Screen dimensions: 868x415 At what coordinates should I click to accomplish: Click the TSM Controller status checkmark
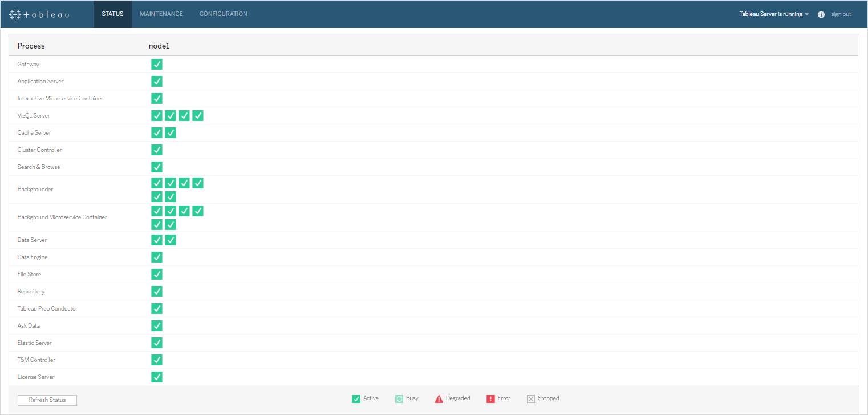tap(157, 360)
